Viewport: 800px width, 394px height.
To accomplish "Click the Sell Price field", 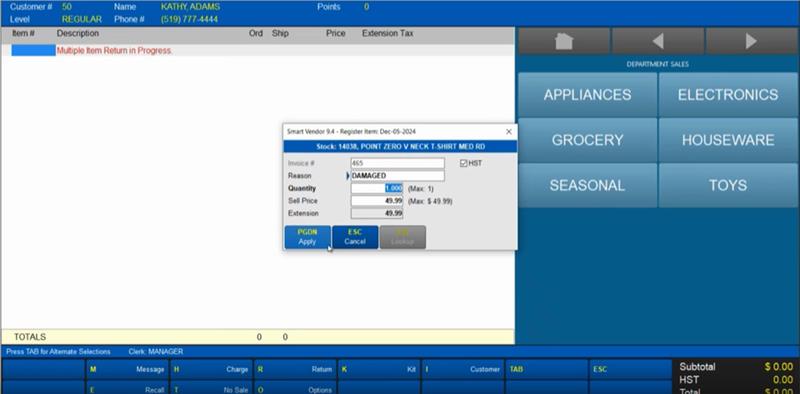I will pyautogui.click(x=377, y=201).
